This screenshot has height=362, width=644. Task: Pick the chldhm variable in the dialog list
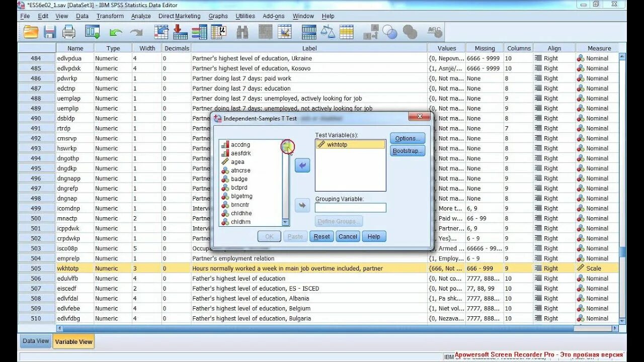[240, 222]
